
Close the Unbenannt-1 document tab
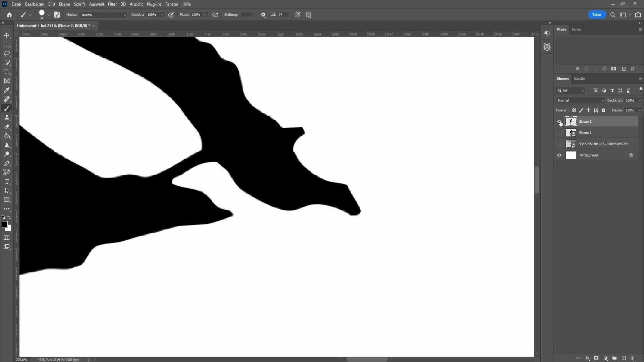[x=94, y=26]
